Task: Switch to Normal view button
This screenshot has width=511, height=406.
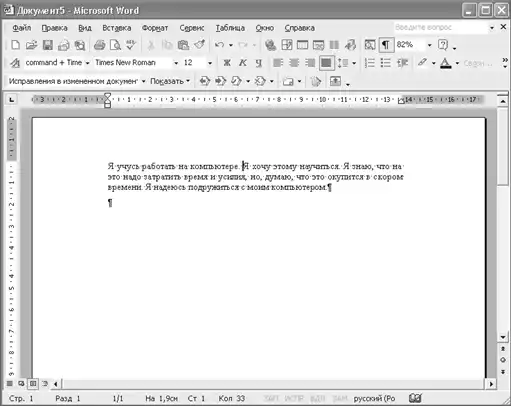Action: (10, 384)
